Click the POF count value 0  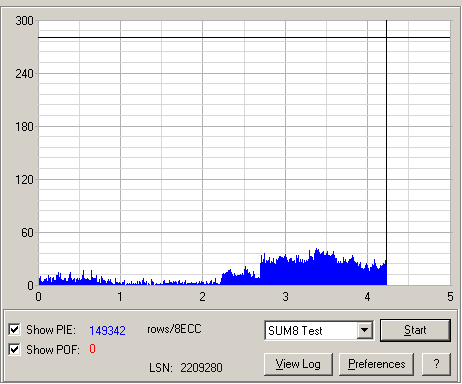tap(92, 349)
